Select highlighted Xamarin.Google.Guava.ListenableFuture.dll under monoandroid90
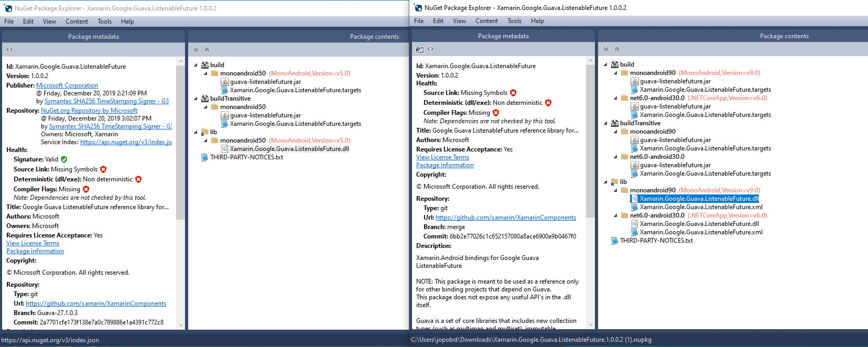Screen dimensions: 868x347 (x=699, y=199)
